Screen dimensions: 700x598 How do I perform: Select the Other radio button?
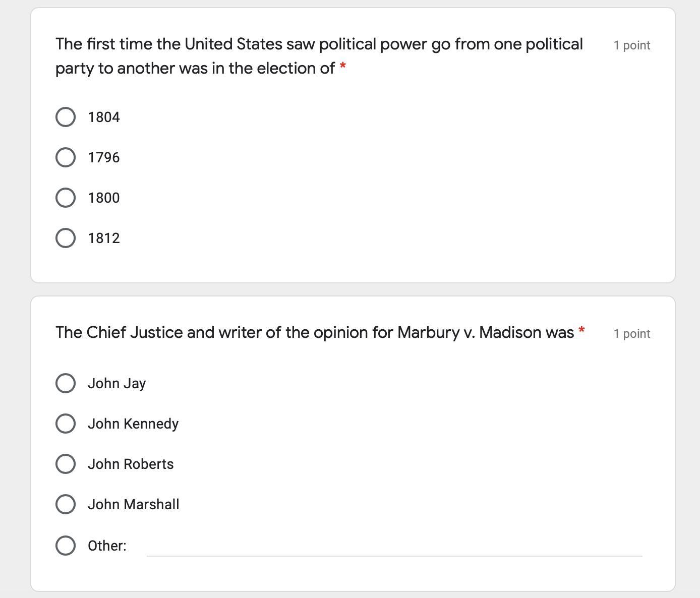(66, 546)
